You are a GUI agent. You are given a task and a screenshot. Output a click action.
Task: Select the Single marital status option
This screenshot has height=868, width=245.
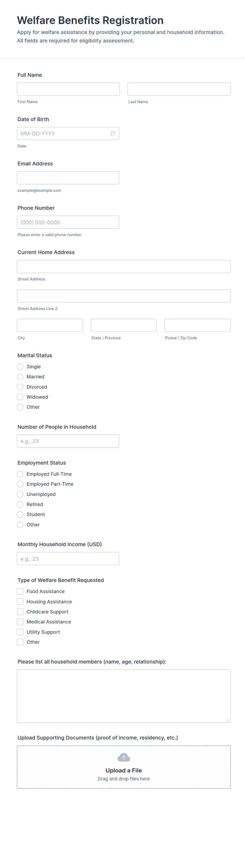pyautogui.click(x=20, y=367)
